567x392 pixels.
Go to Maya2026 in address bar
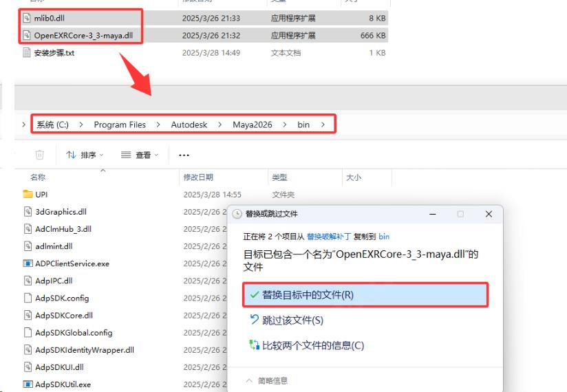(253, 124)
